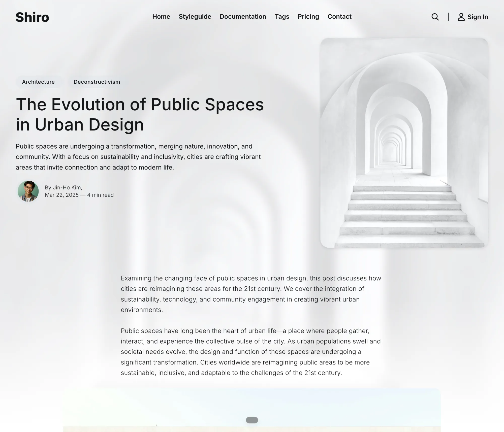
Task: Click the Mar 22, 2025 publish date
Action: pos(62,195)
